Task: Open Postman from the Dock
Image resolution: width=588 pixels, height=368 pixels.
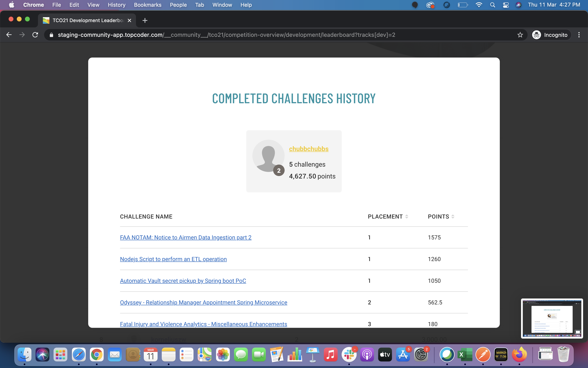Action: pos(483,355)
